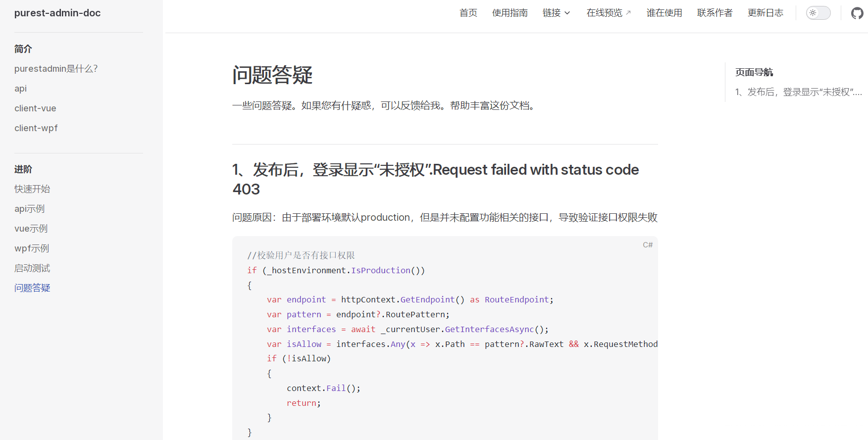Open vue示例 in the sidebar
Image resolution: width=868 pixels, height=440 pixels.
(x=31, y=229)
